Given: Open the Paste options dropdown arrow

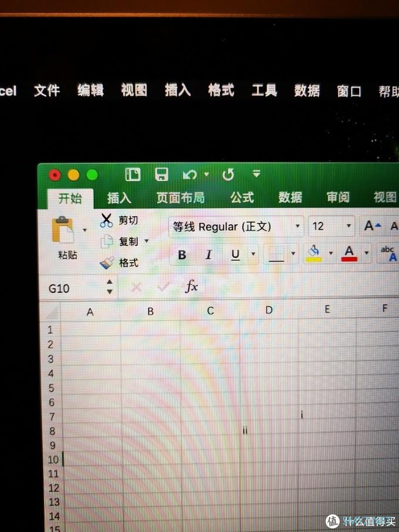Looking at the screenshot, I should [x=84, y=230].
